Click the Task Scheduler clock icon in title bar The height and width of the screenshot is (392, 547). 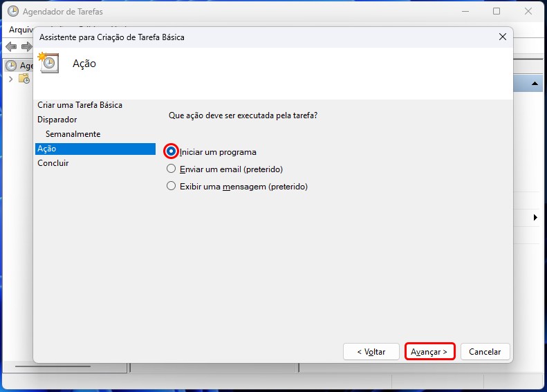(x=12, y=12)
